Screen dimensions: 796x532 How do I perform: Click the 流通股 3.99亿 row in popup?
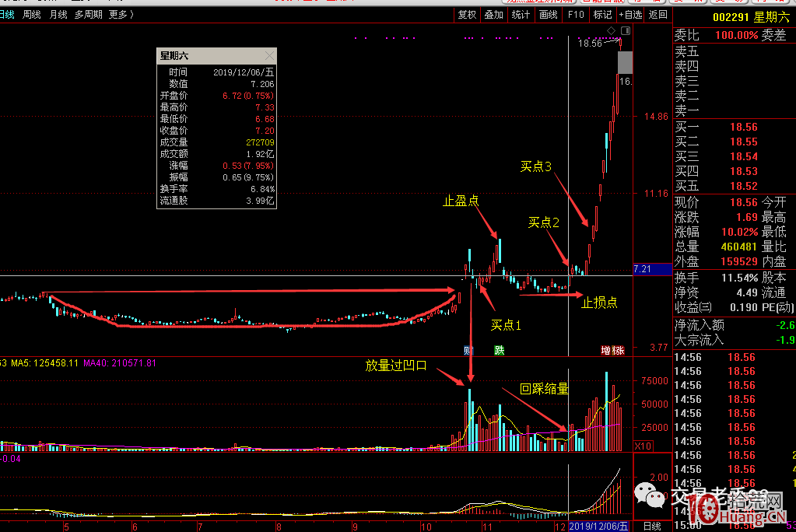[217, 201]
